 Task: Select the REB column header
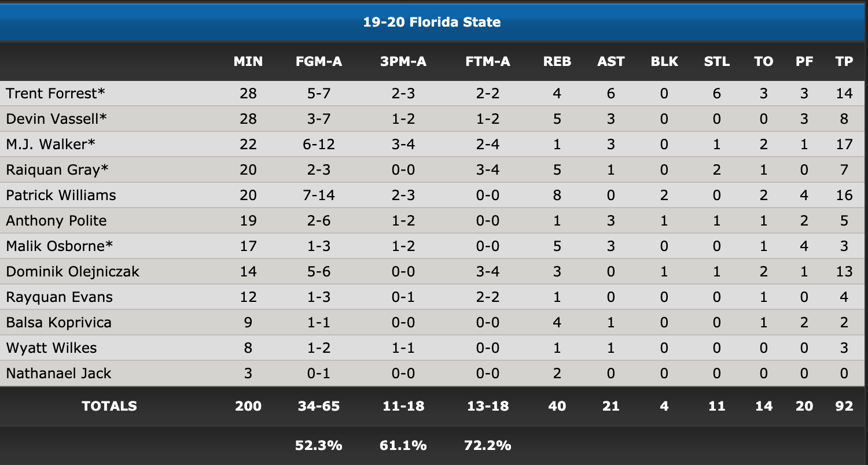click(557, 61)
